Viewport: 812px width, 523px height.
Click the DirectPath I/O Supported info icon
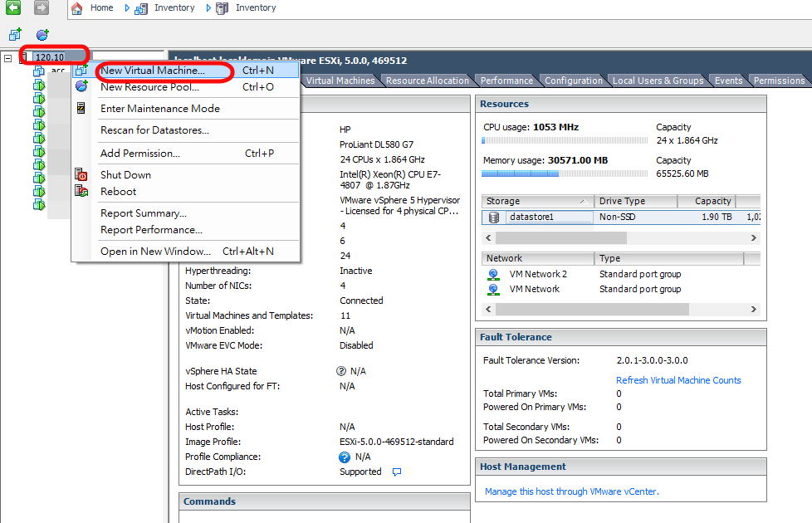(x=395, y=472)
